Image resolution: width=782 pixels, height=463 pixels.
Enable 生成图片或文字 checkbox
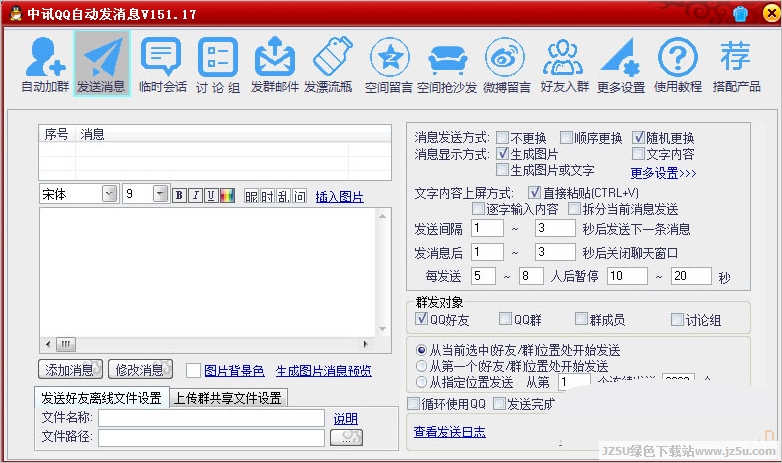(503, 170)
